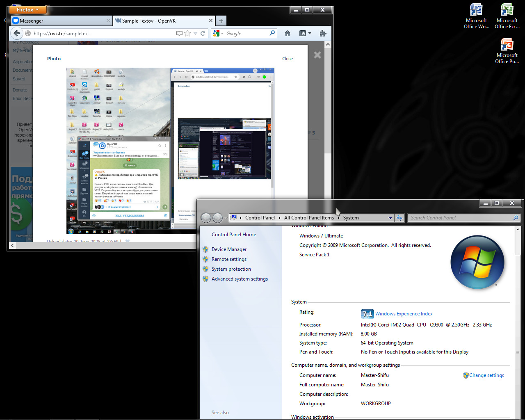Image resolution: width=525 pixels, height=420 pixels.
Task: Refresh the Control Panel address bar view
Action: click(399, 218)
